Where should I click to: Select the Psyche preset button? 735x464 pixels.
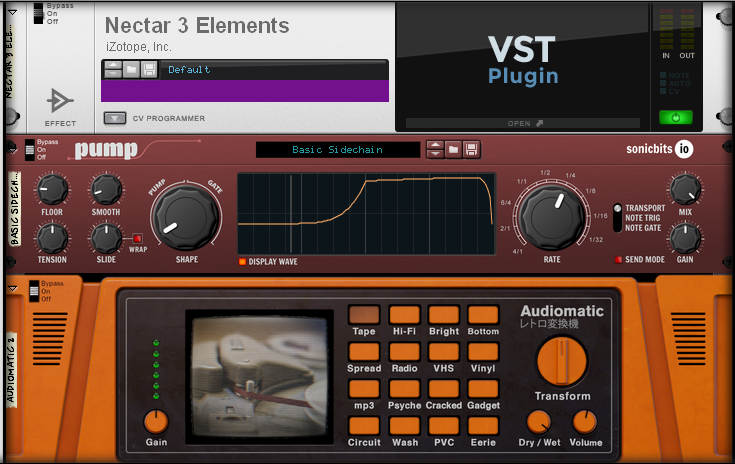point(404,389)
